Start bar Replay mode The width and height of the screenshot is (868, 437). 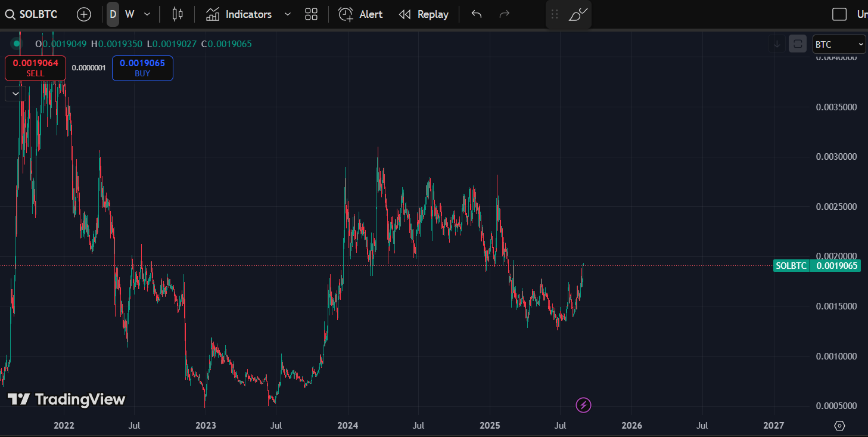click(x=424, y=14)
